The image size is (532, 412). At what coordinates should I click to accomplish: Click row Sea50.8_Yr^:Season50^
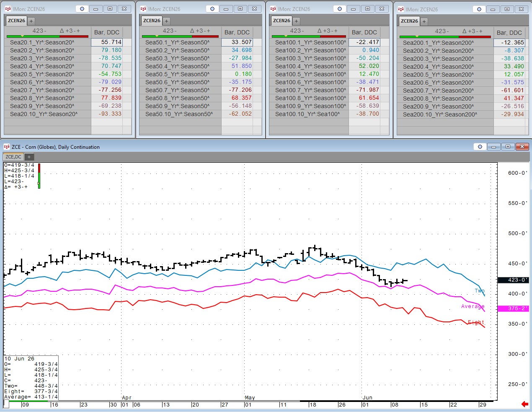point(181,98)
